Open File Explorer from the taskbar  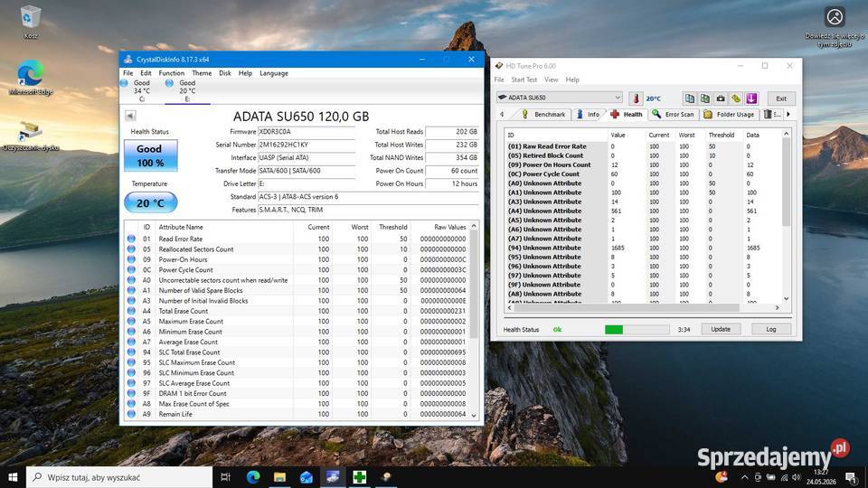point(279,477)
